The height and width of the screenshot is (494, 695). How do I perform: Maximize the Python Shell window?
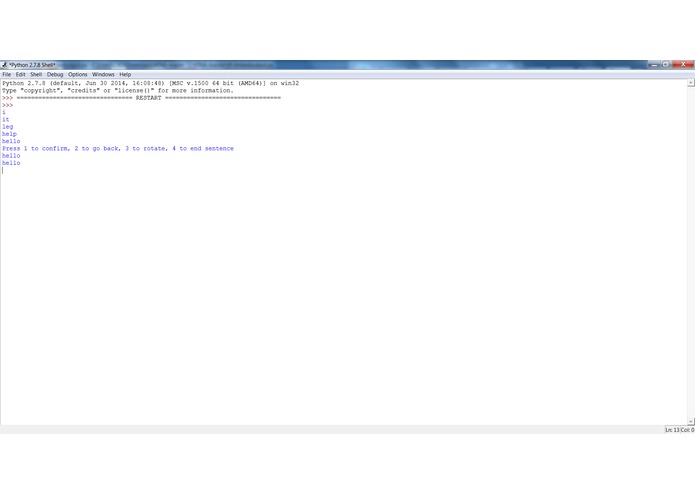[x=666, y=65]
